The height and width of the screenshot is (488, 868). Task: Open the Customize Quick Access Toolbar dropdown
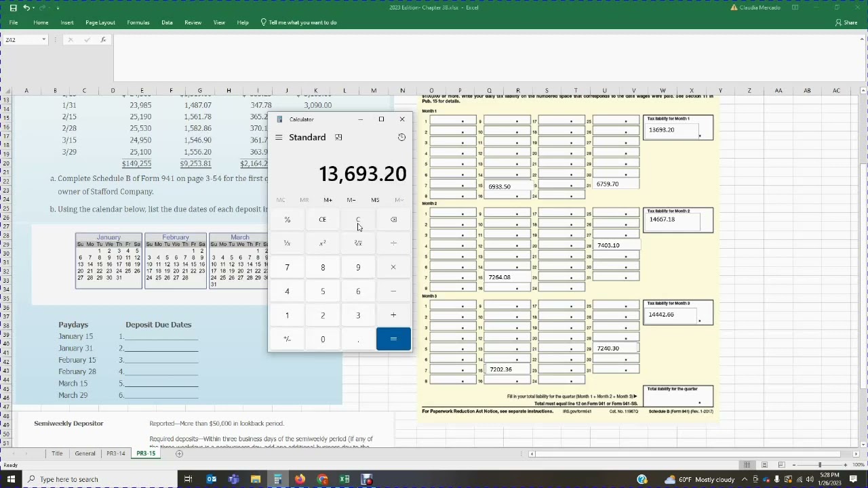click(58, 7)
